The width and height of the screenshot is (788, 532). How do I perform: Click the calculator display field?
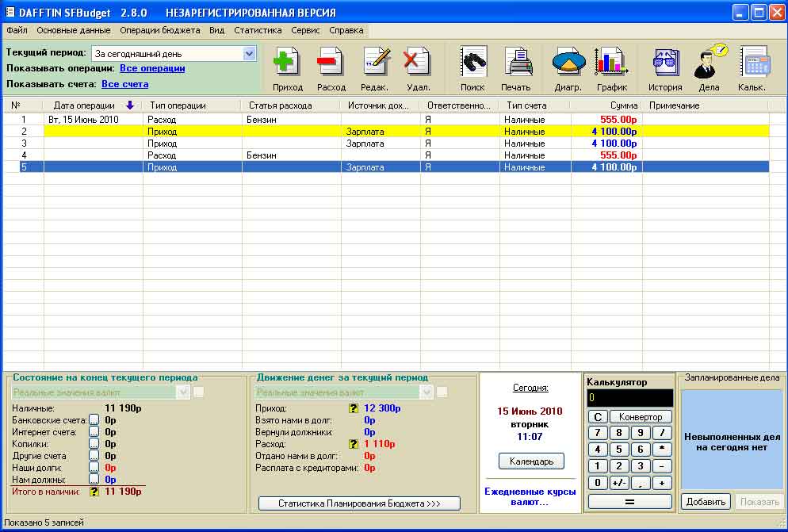pos(629,398)
